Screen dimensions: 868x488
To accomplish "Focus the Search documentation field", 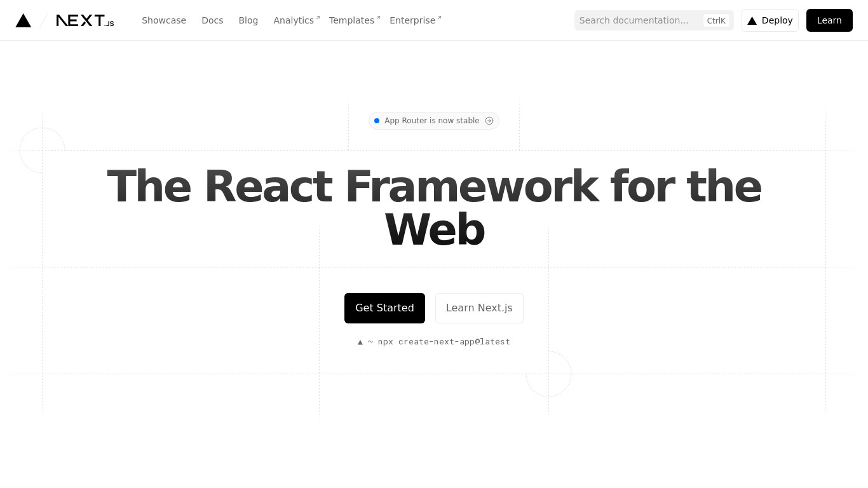I will point(654,20).
